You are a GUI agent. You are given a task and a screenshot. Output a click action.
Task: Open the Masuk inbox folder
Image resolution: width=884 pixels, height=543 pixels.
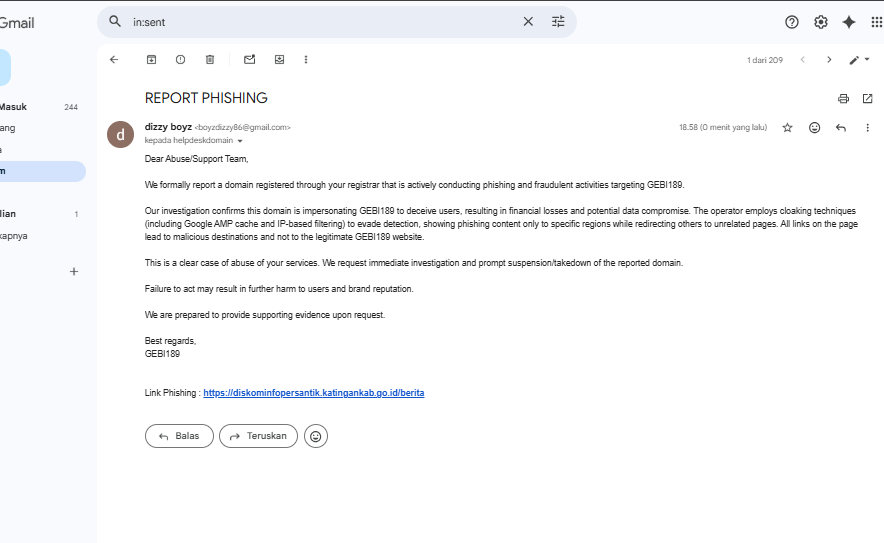pyautogui.click(x=14, y=107)
